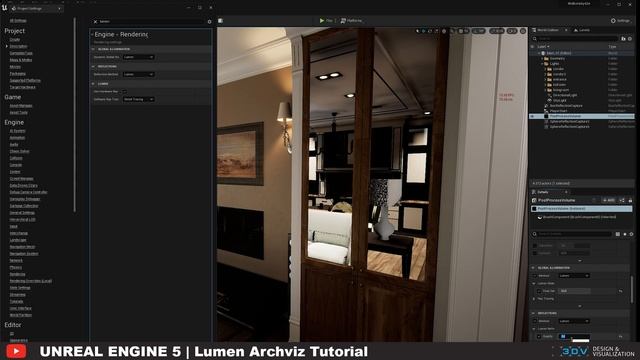The image size is (640, 360).
Task: Clear the Project Settings search with the X
Action: (x=96, y=22)
